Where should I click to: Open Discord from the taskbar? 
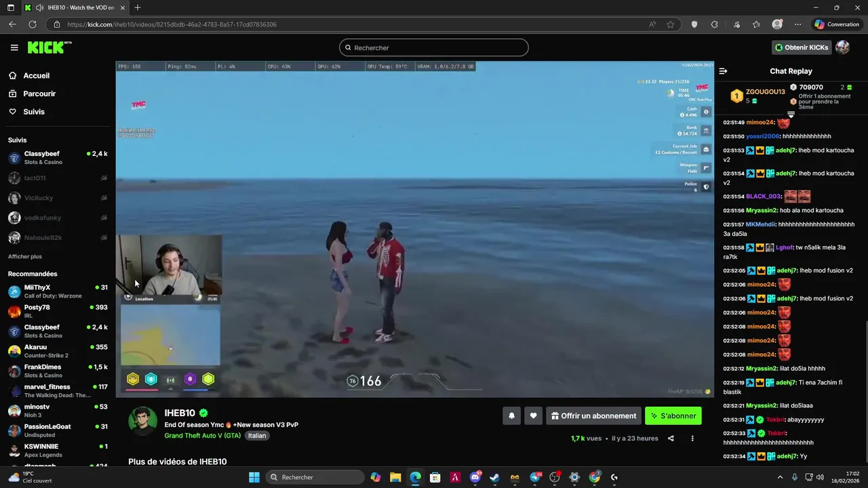pyautogui.click(x=475, y=477)
